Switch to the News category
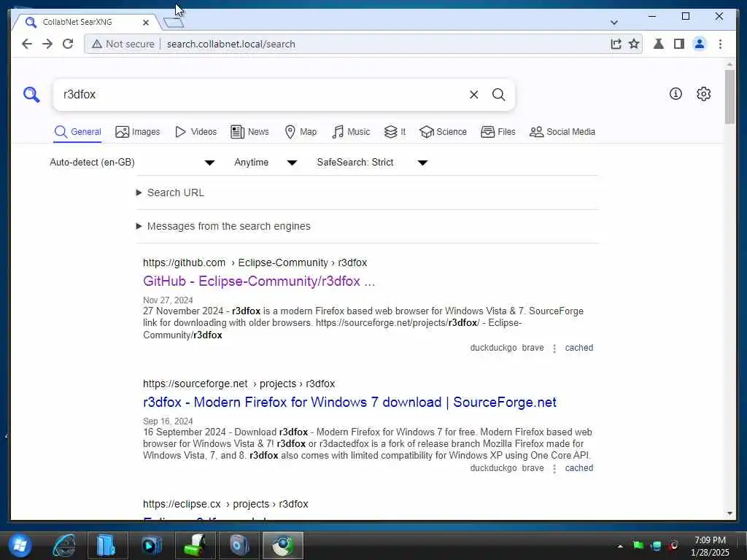The height and width of the screenshot is (560, 747). (249, 132)
